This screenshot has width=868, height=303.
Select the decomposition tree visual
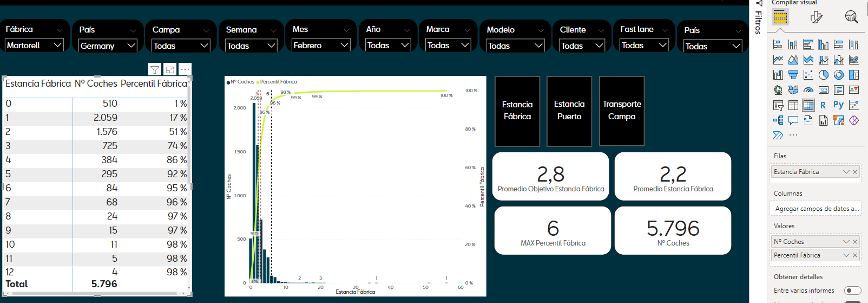pos(778,120)
